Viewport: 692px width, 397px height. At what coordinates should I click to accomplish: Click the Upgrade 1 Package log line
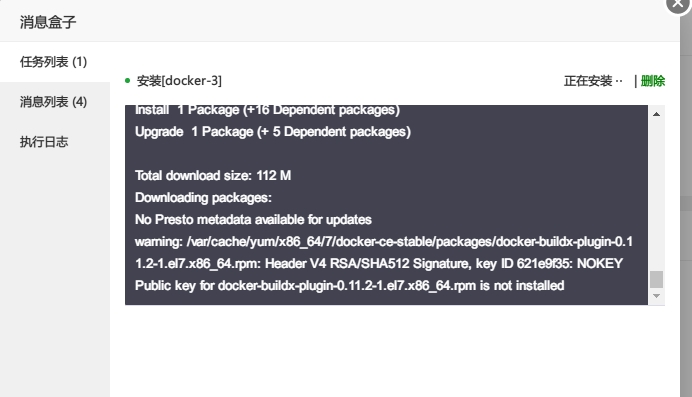click(x=273, y=132)
